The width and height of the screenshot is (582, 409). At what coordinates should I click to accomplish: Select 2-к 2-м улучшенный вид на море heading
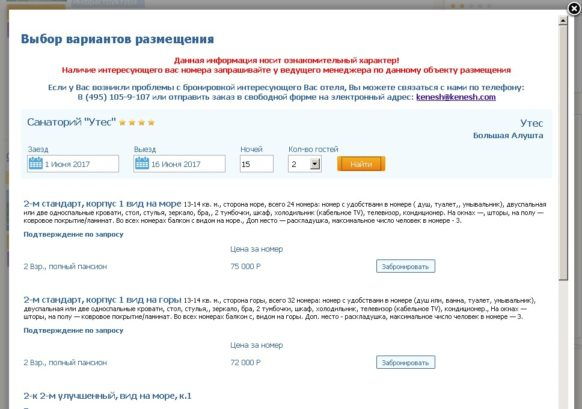tap(107, 396)
